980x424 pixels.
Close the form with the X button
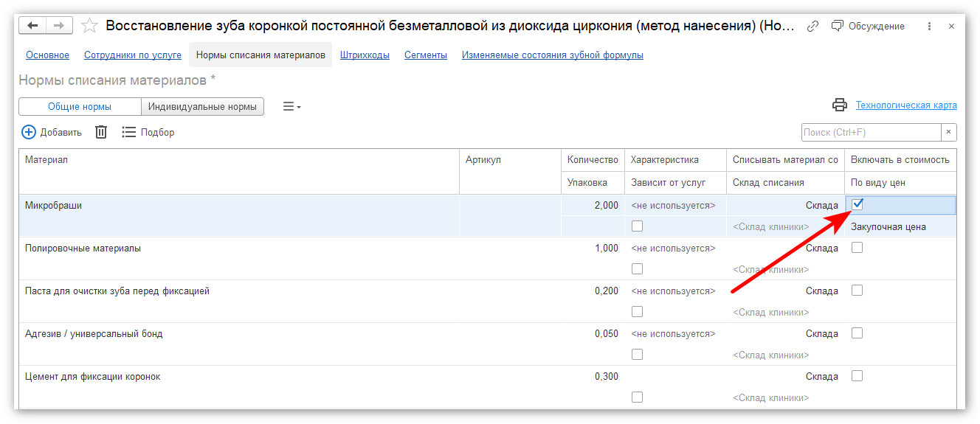tap(951, 26)
